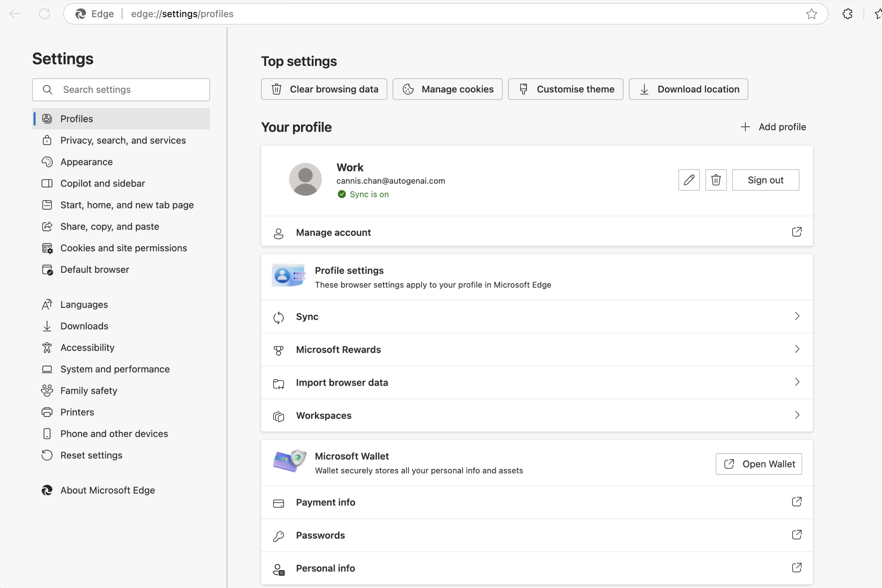This screenshot has width=882, height=588.
Task: Open Printers settings
Action: (121, 412)
